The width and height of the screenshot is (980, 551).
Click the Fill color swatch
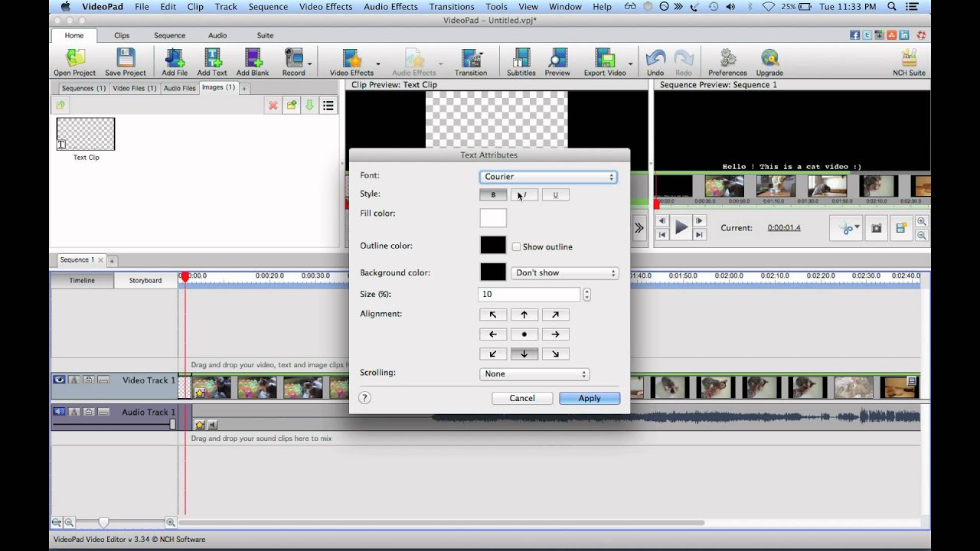[x=493, y=218]
